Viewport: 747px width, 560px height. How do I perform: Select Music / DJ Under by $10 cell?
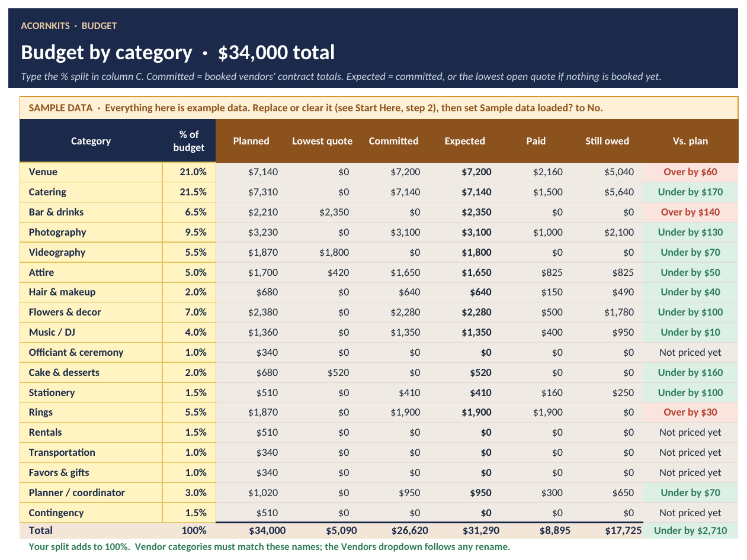(x=691, y=332)
